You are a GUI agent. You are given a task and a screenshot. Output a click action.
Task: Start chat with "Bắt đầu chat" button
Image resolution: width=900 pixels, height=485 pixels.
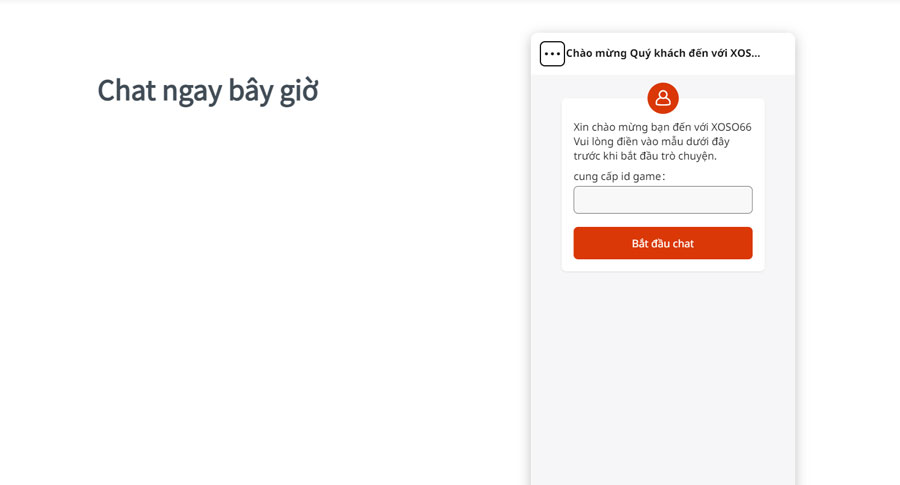click(663, 243)
